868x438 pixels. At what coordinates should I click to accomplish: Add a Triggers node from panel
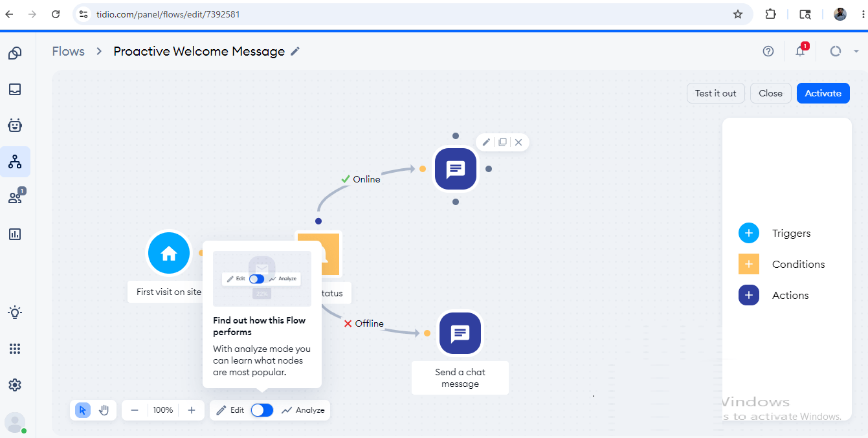coord(749,234)
